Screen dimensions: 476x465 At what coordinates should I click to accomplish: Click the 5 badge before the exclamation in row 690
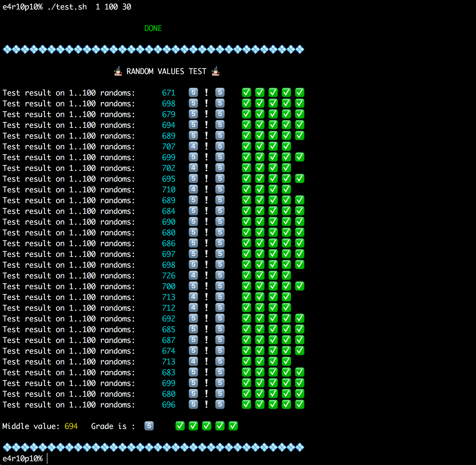[x=193, y=221]
